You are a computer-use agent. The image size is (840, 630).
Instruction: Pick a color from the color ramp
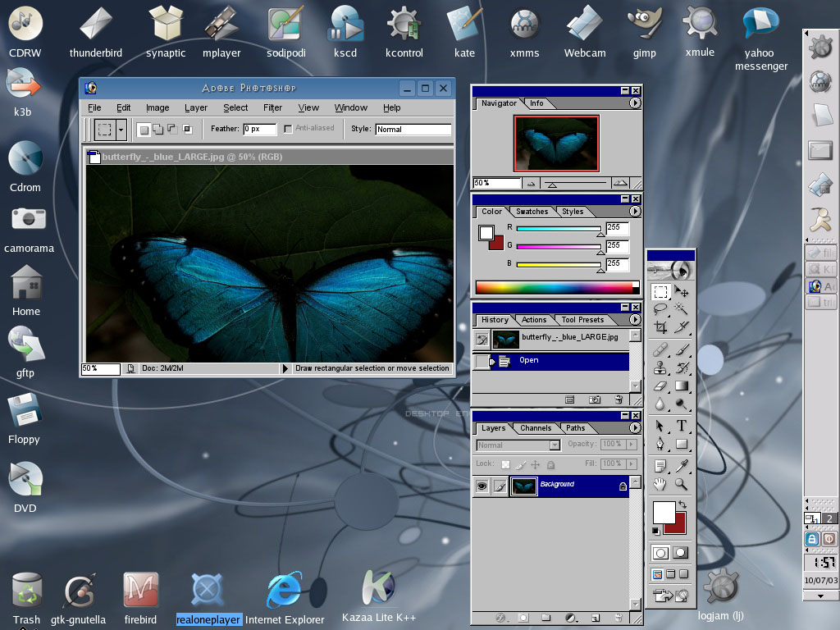(x=557, y=287)
